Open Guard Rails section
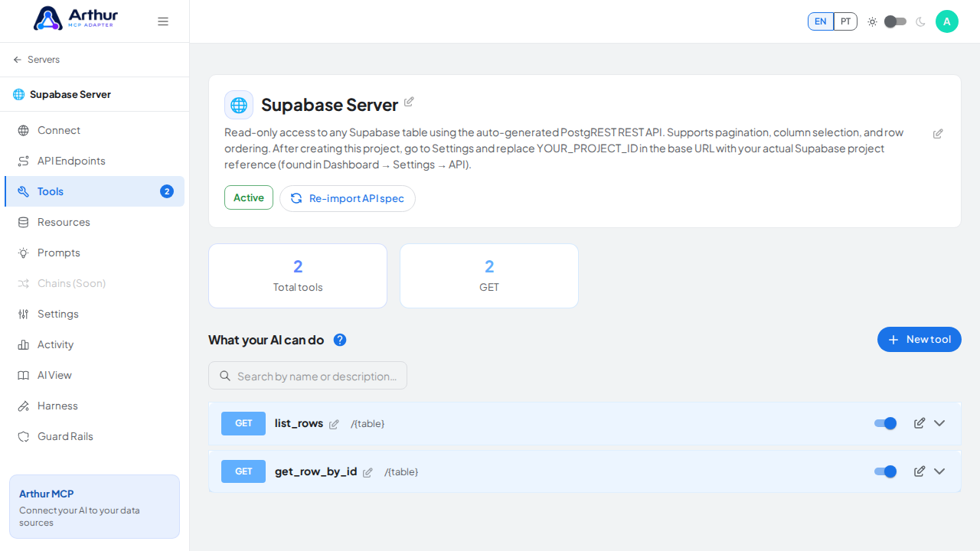 94,436
